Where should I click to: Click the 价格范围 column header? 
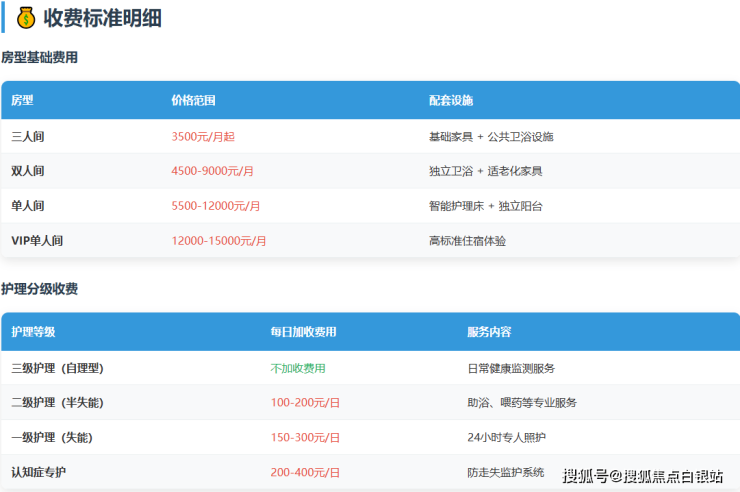pyautogui.click(x=193, y=101)
